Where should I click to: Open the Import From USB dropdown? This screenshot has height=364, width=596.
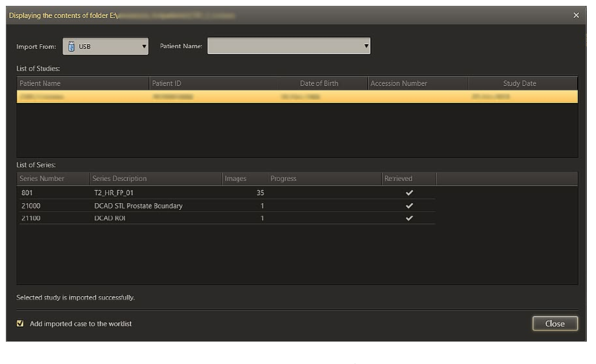106,46
